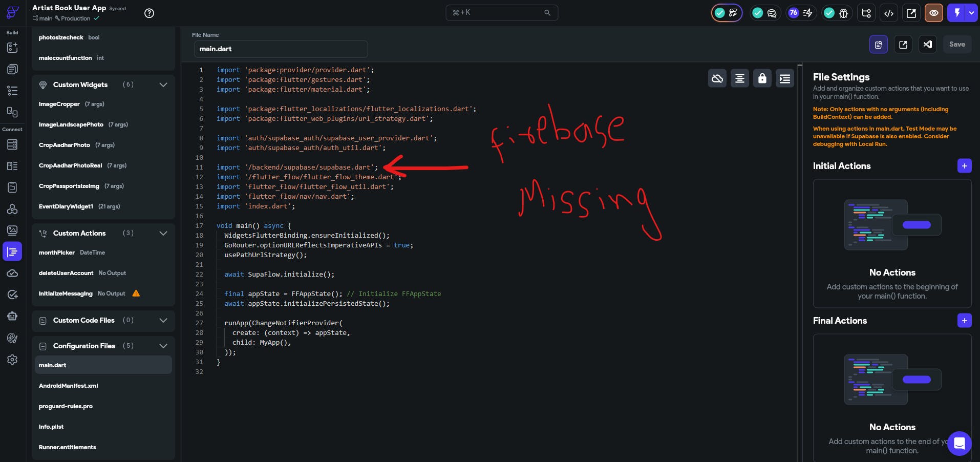Open file in VS Code
The width and height of the screenshot is (980, 462).
pyautogui.click(x=927, y=45)
